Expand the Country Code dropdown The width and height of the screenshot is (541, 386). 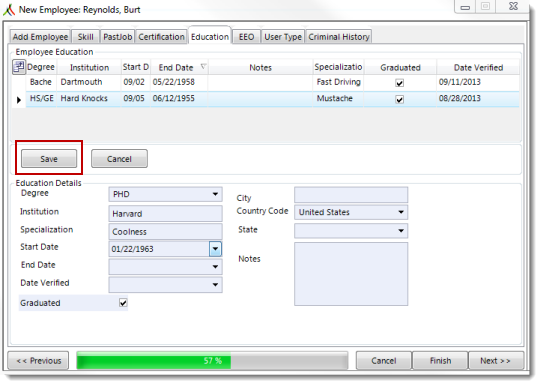pos(401,212)
